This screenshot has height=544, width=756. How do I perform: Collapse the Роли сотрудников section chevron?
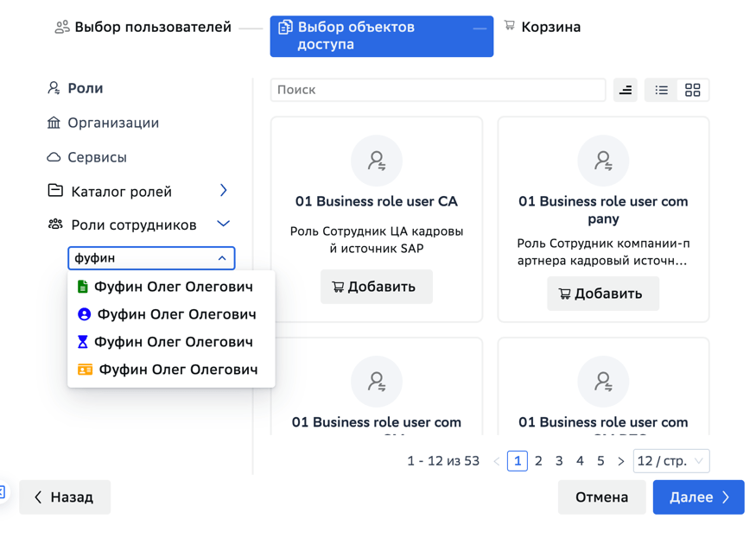tap(223, 224)
